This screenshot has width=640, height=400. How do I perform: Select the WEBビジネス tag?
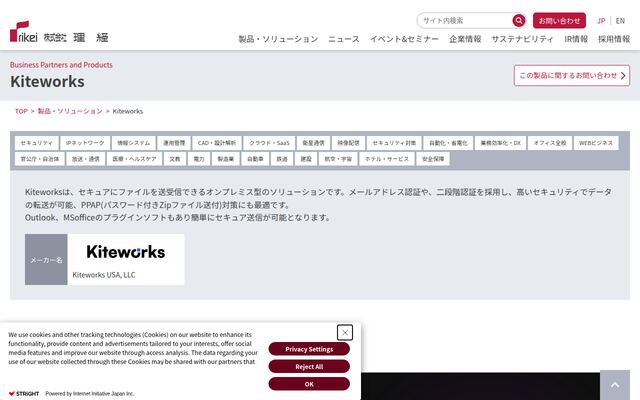pos(596,143)
